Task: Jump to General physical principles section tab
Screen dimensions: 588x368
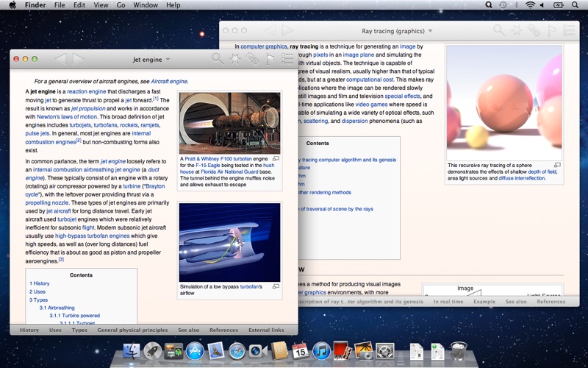Action: tap(132, 330)
